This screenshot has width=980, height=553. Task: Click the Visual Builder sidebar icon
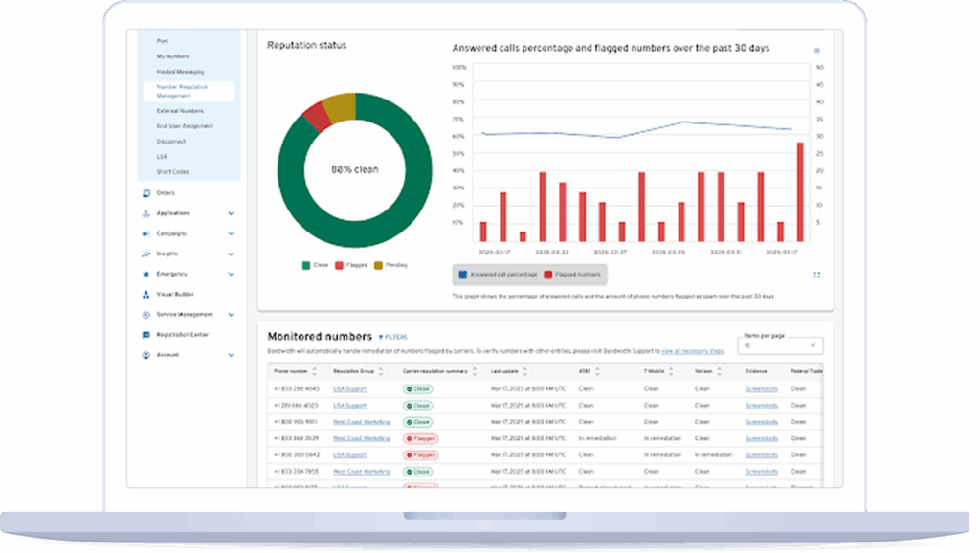(146, 295)
